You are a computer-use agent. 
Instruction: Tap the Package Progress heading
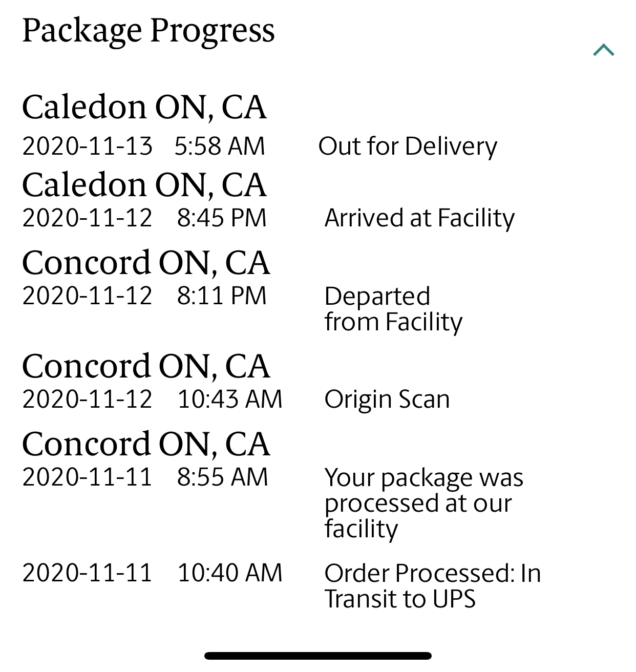(x=149, y=31)
